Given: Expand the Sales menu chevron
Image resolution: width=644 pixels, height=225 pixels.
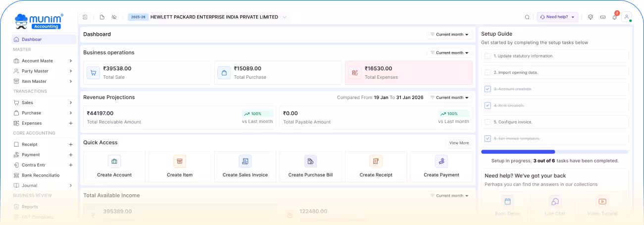Looking at the screenshot, I should (x=71, y=103).
